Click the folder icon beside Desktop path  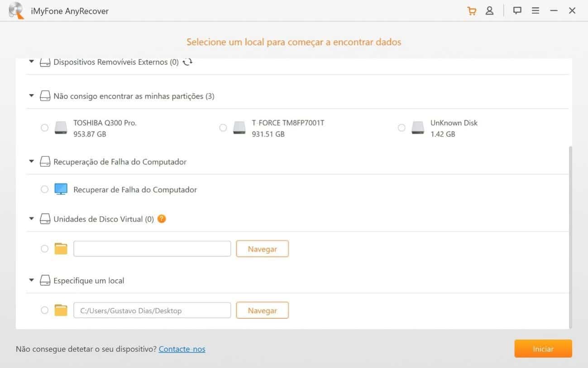pos(61,310)
